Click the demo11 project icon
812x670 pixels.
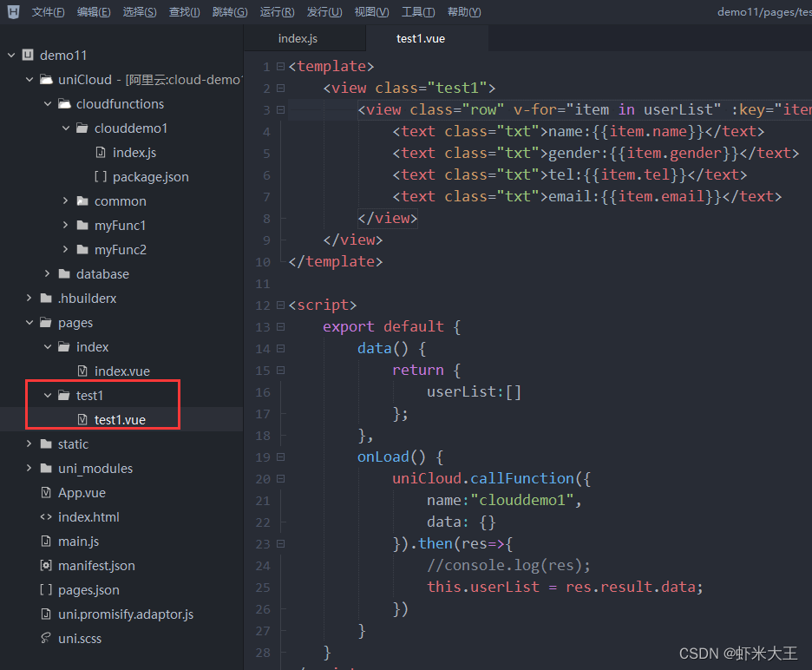pyautogui.click(x=28, y=55)
